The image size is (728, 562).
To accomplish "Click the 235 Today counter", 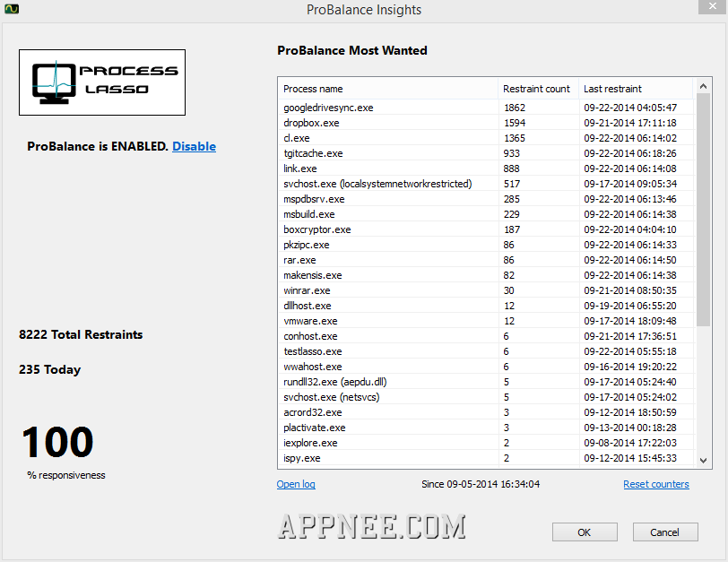I will 49,369.
